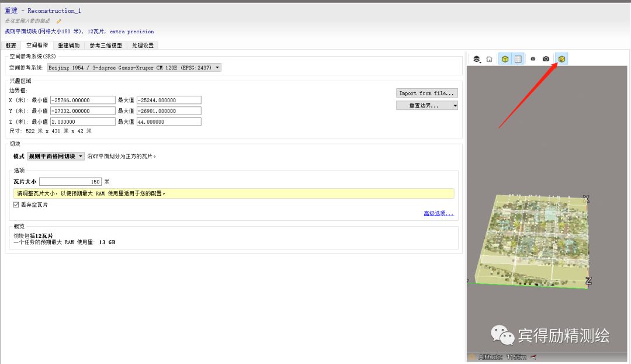Click the 重置边界 button
631x364 pixels.
point(424,105)
